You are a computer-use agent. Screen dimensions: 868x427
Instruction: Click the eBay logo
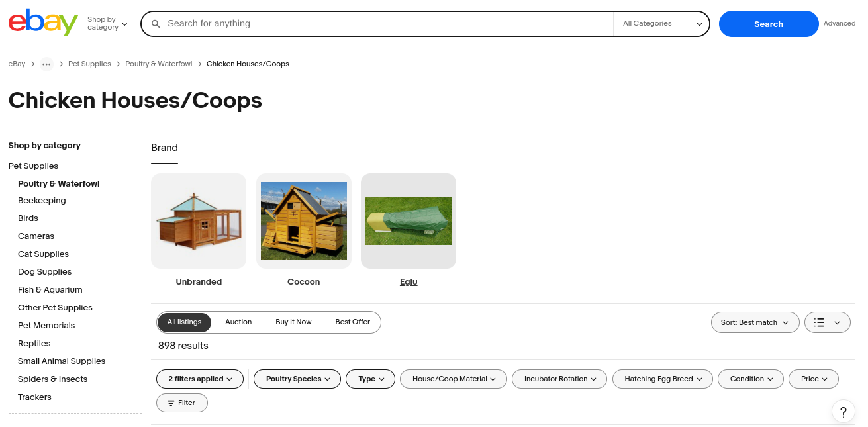point(42,22)
